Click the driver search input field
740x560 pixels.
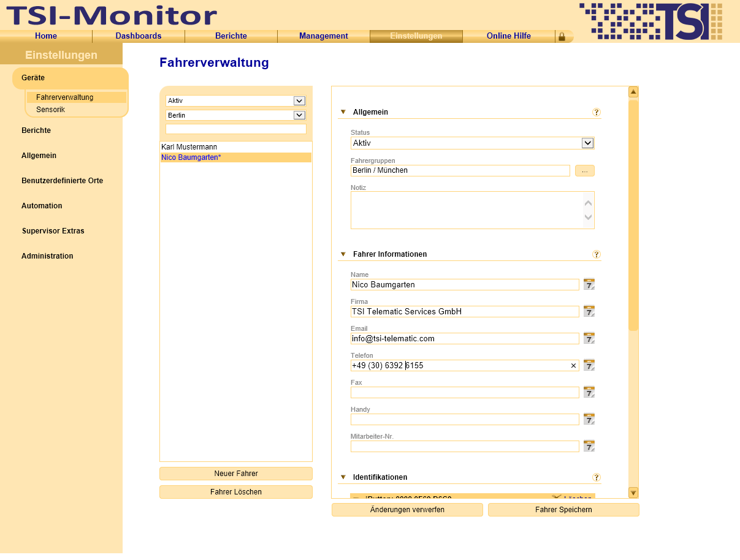(236, 129)
